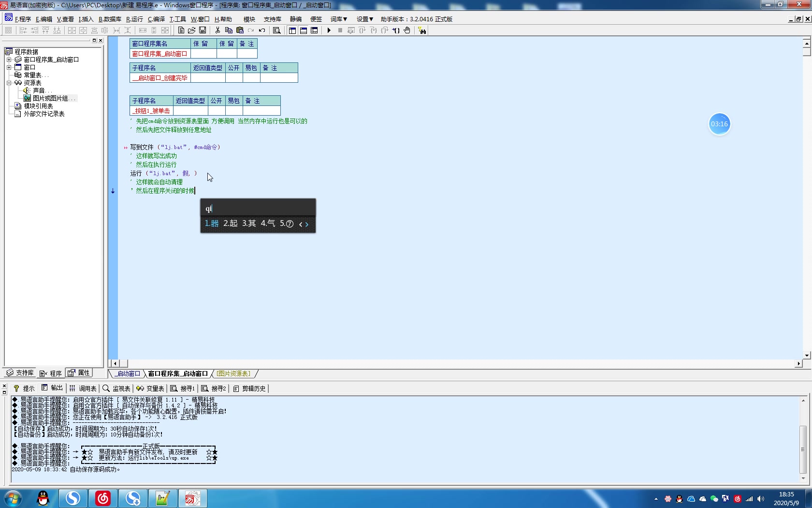812x508 pixels.
Task: Open the NetEase Music red icon in taskbar
Action: [102, 498]
